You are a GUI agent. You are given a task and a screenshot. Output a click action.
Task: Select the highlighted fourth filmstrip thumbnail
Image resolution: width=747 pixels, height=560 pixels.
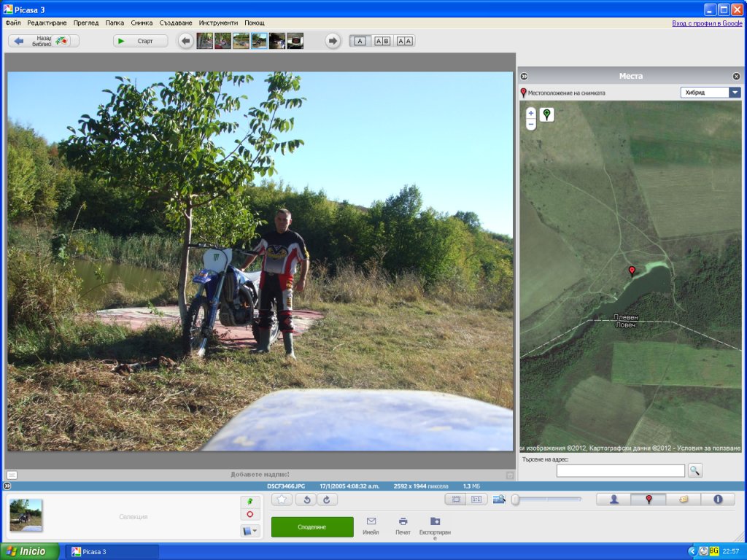point(259,41)
